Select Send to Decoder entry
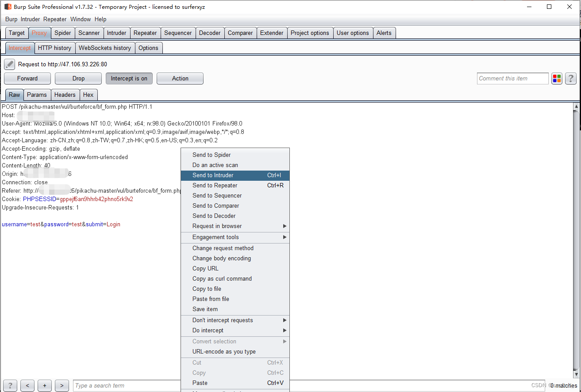The image size is (581, 392). click(235, 216)
